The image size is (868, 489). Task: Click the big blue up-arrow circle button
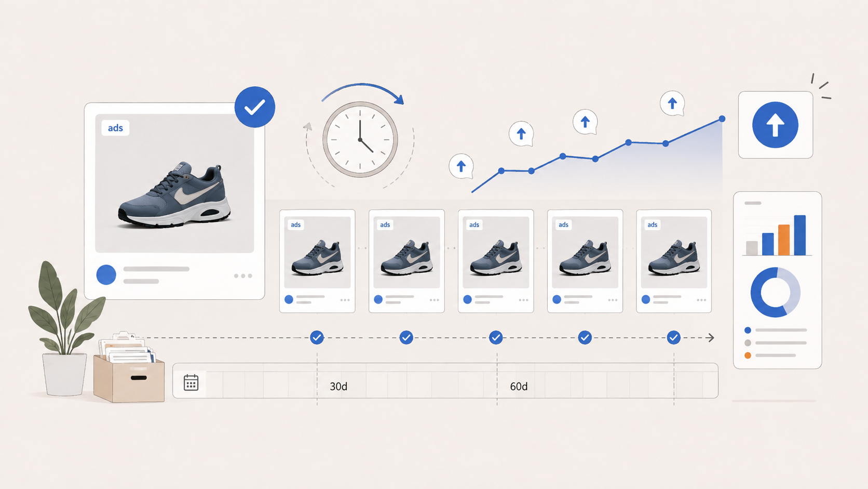tap(775, 125)
